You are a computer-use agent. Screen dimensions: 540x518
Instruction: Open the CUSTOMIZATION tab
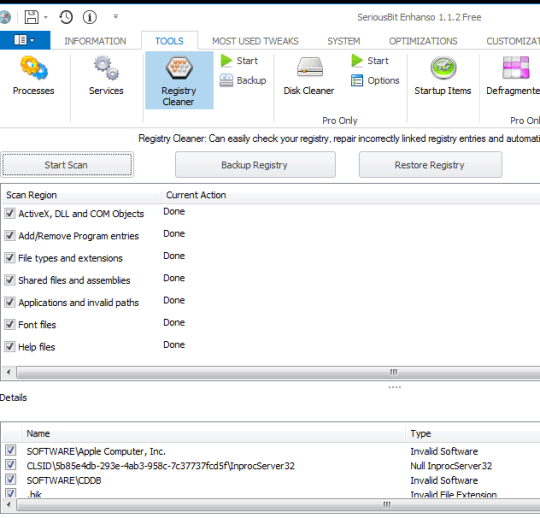(x=513, y=41)
